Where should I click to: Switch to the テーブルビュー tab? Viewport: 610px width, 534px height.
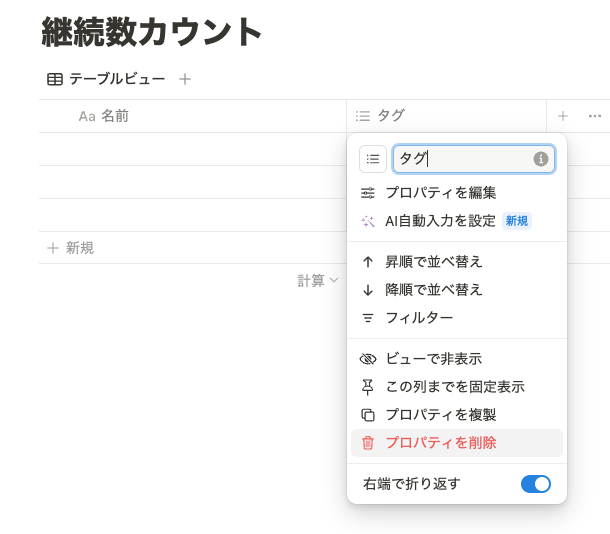106,79
